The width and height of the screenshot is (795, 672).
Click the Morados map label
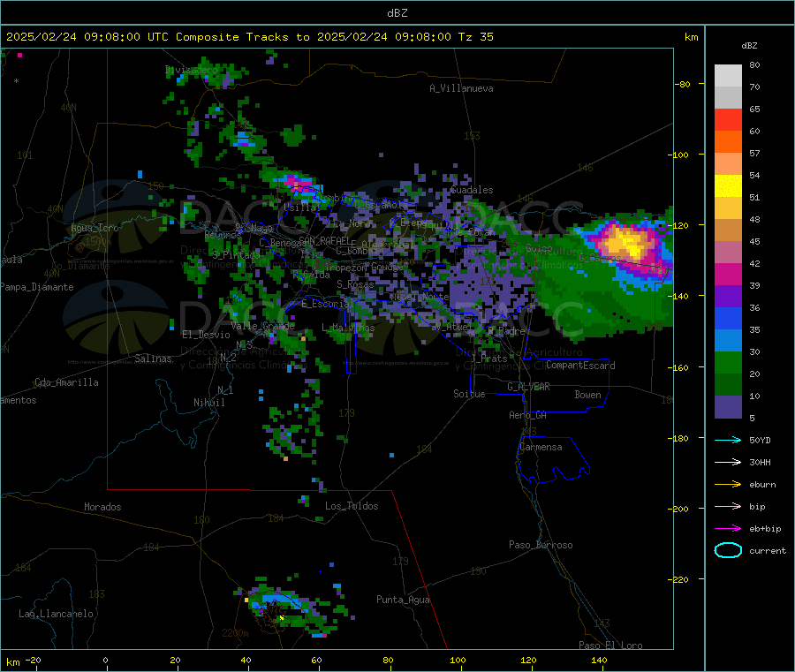(103, 507)
